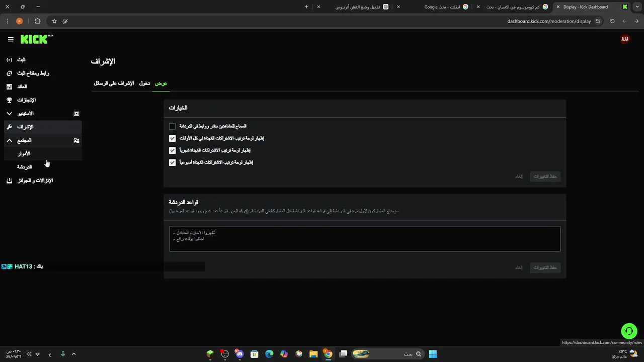Open the الإشراف moderation wrench item

pos(43,127)
